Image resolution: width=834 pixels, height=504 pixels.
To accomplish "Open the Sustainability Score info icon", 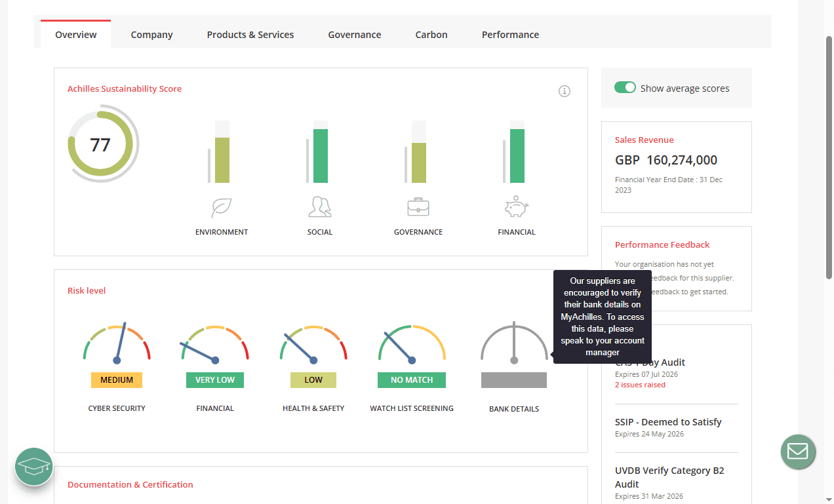I will coord(565,91).
